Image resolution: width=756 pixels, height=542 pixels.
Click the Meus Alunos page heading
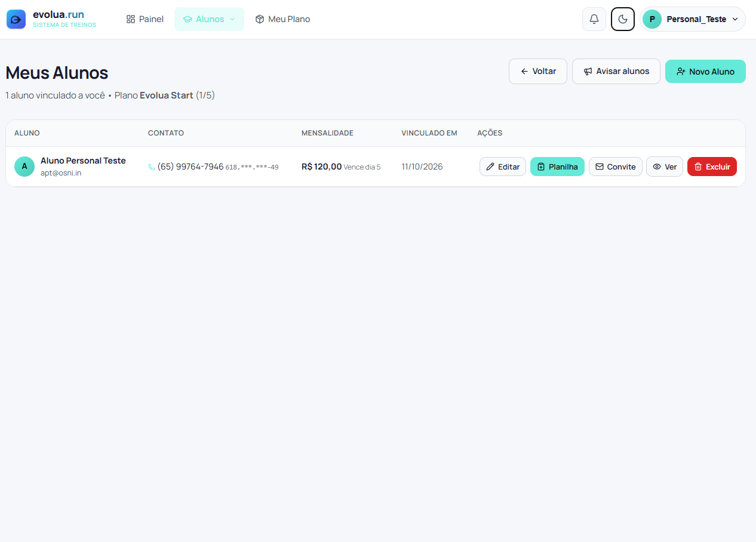click(57, 73)
